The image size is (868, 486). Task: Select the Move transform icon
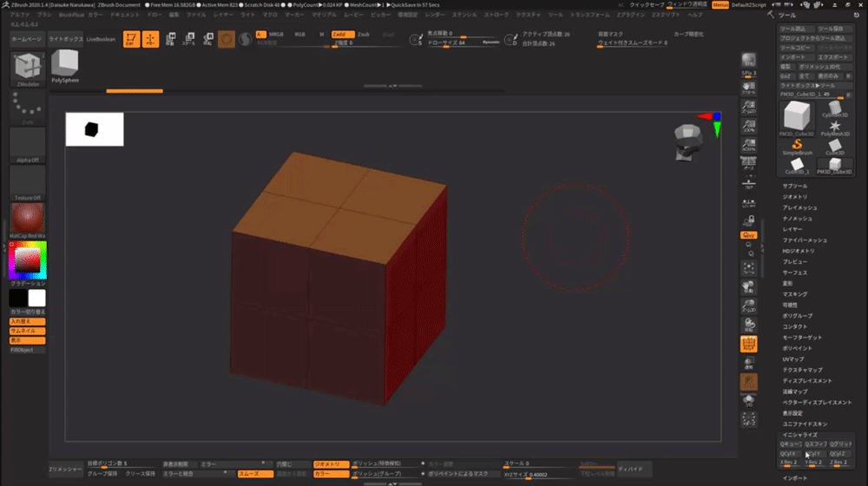[170, 39]
